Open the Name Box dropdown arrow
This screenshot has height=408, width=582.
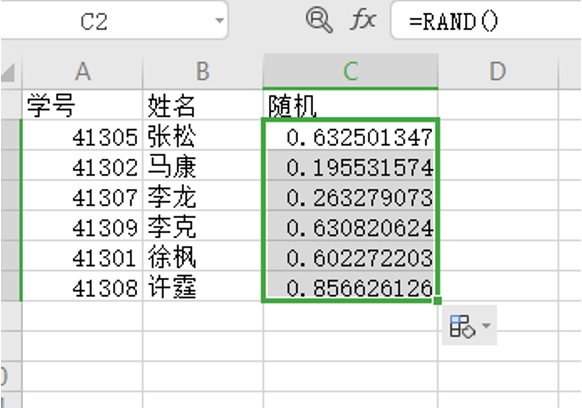click(219, 21)
